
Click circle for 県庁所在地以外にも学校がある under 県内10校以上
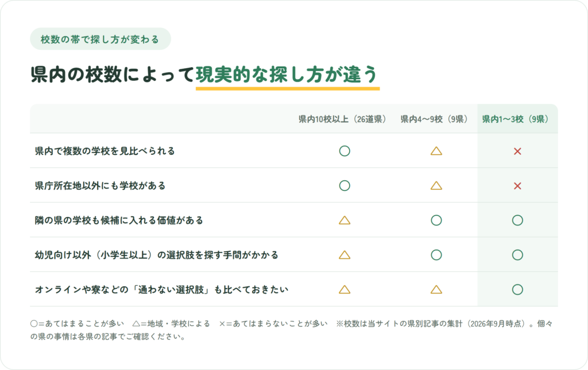[345, 186]
